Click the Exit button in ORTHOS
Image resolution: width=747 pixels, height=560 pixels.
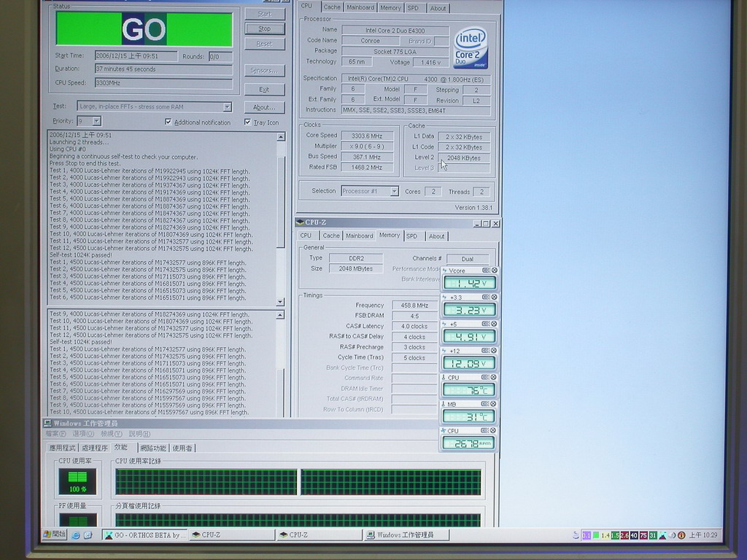point(264,90)
